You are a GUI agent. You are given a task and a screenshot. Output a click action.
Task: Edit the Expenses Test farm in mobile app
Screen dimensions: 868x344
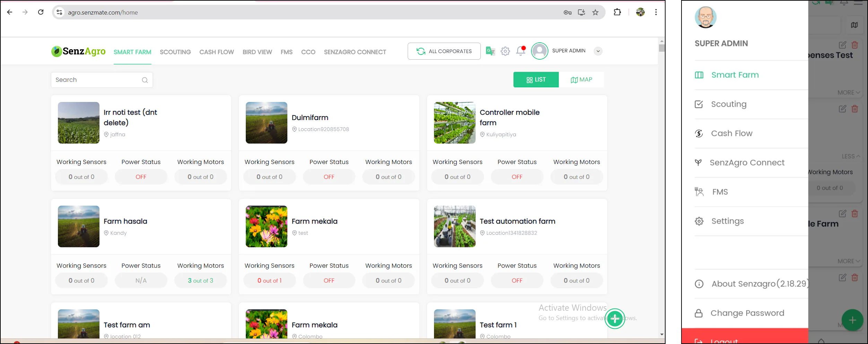click(x=842, y=45)
